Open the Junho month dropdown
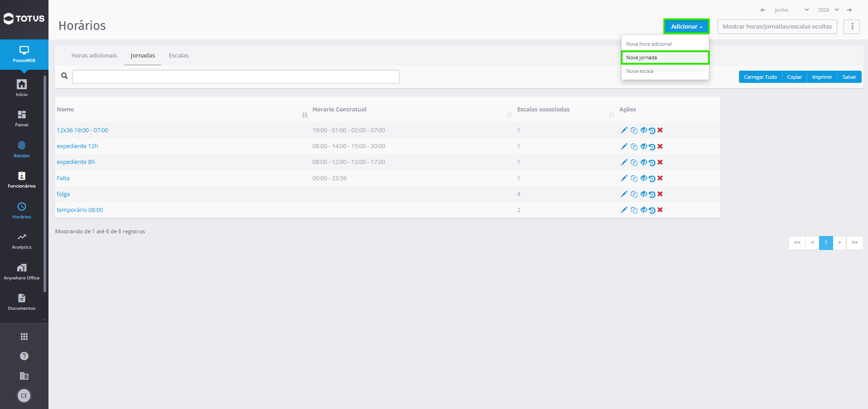The height and width of the screenshot is (409, 868). [x=791, y=10]
